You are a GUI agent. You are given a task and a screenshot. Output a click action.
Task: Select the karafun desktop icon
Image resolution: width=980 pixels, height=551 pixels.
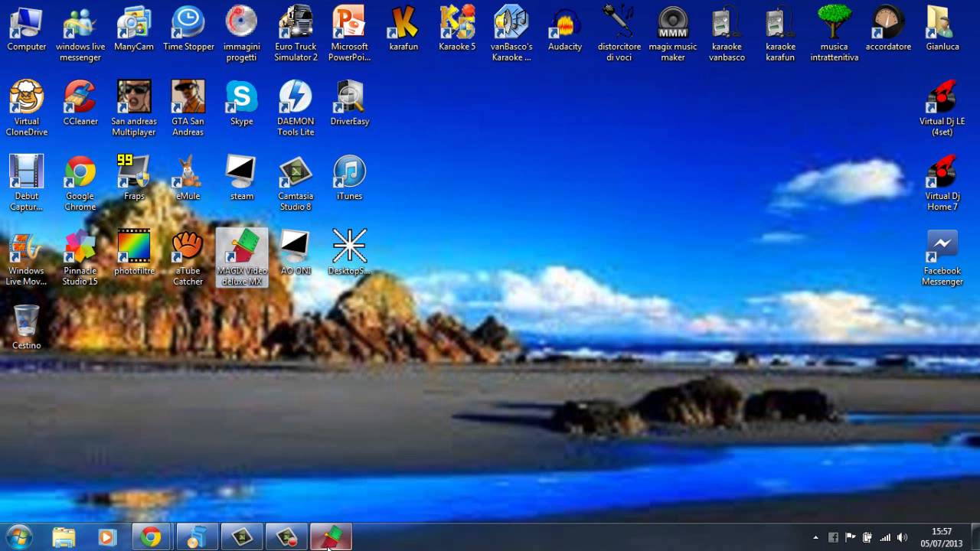click(x=403, y=29)
